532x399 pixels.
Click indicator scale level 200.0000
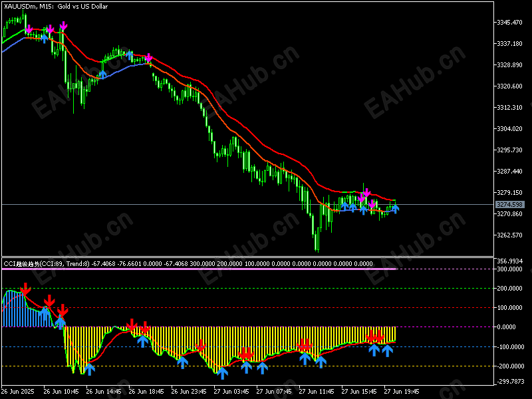point(509,289)
